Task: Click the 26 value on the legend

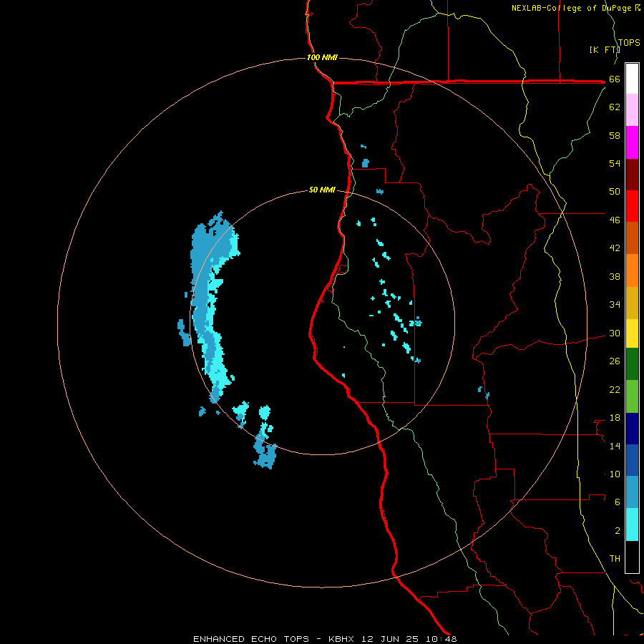Action: pyautogui.click(x=615, y=361)
